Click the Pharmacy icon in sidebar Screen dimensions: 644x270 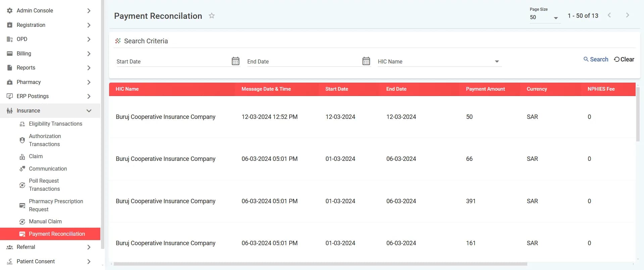tap(10, 82)
